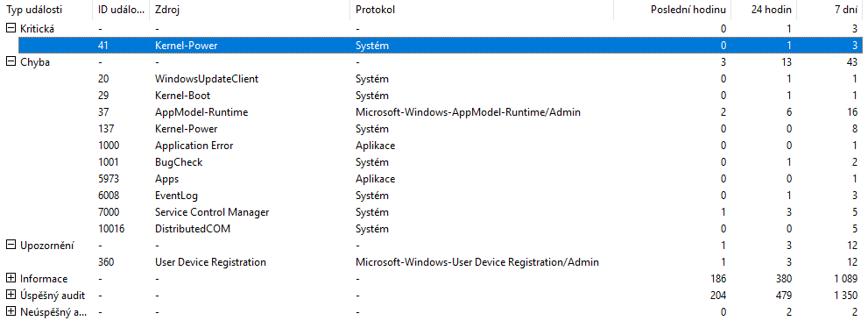Screen dimensions: 868x328
Task: Click event ID 7000 cell
Action: 108,211
